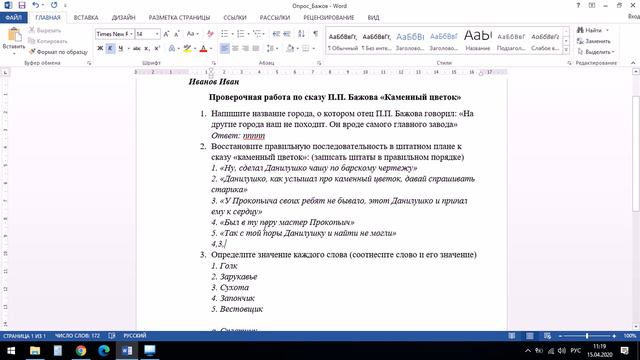
Task: Apply the Обычный style
Action: pos(343,41)
